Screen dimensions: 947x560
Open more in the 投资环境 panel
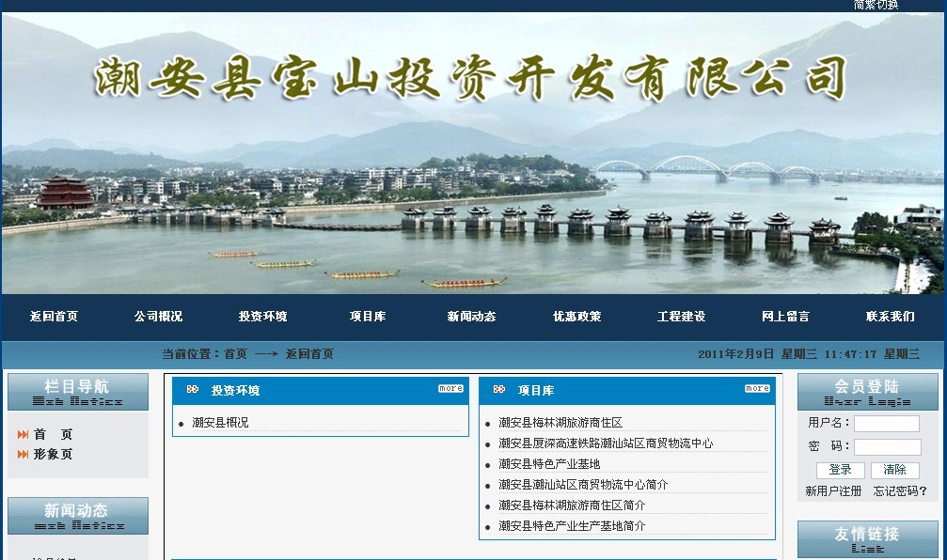[450, 388]
